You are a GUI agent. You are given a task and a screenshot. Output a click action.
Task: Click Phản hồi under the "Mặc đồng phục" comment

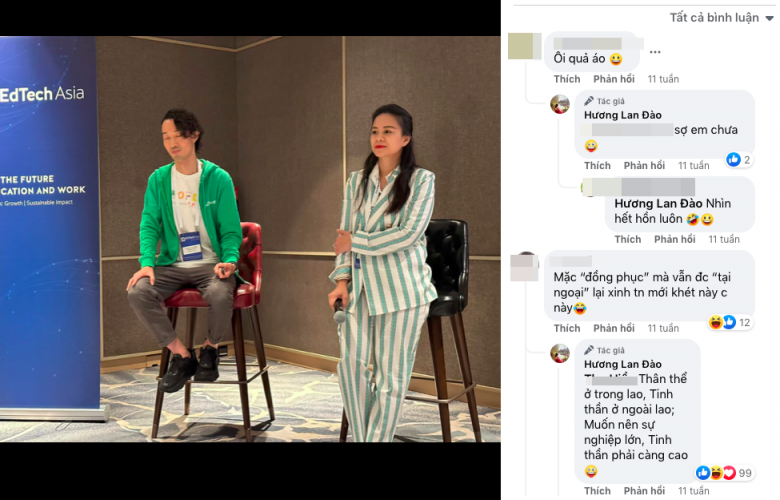coord(613,328)
